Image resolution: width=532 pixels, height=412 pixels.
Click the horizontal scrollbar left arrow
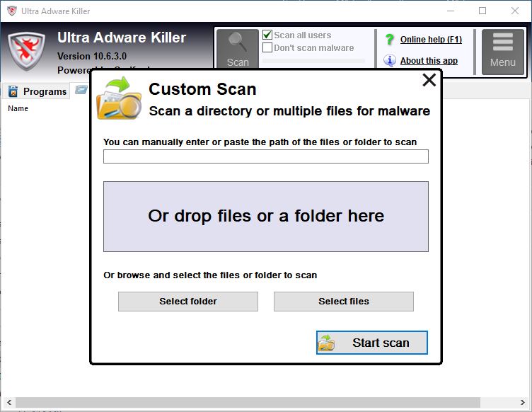pos(9,403)
